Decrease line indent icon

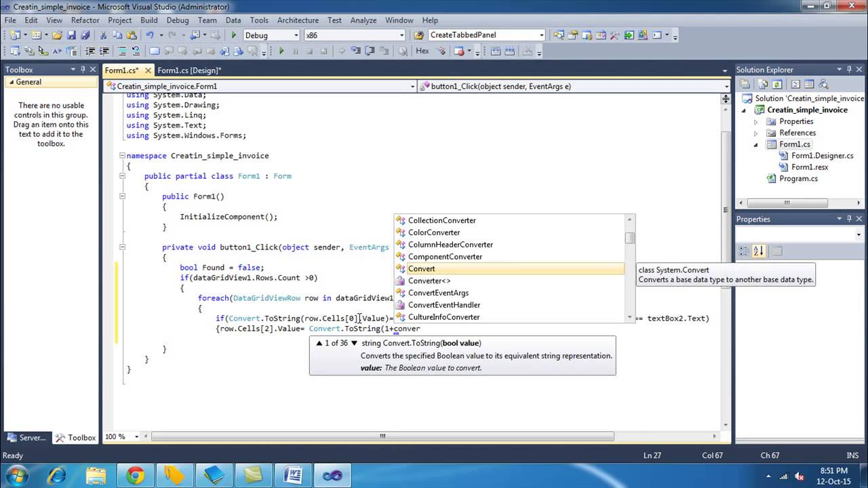pos(90,51)
